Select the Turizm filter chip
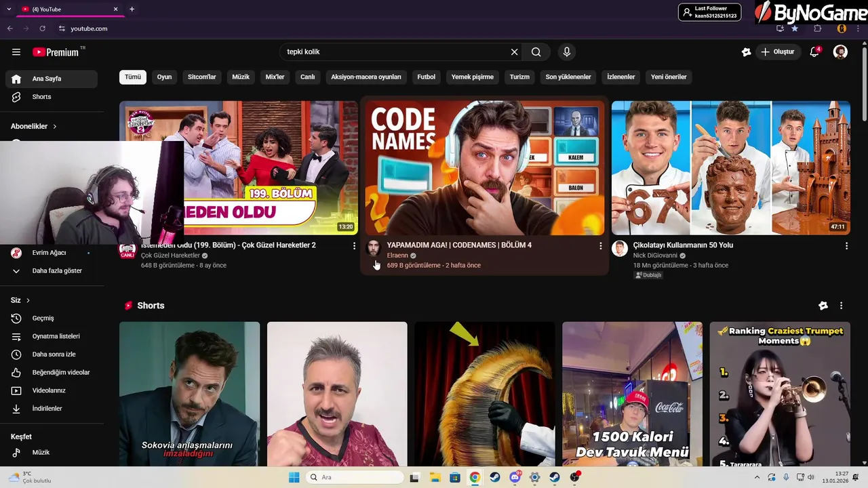 pos(519,77)
